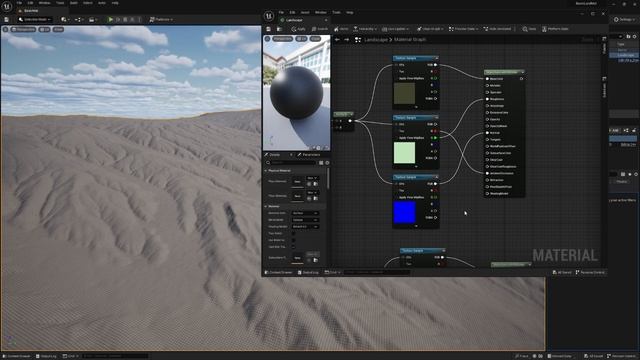
Task: Collapse the Material section in Details
Action: pos(266,207)
